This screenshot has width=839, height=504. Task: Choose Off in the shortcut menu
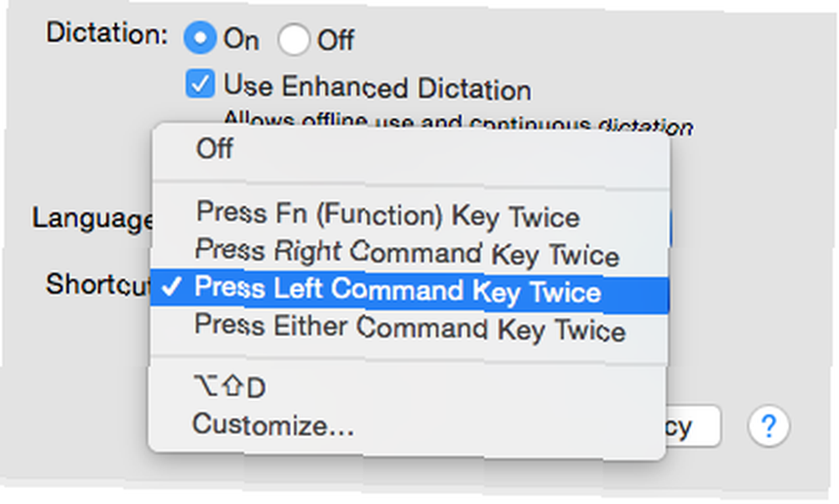(x=409, y=148)
